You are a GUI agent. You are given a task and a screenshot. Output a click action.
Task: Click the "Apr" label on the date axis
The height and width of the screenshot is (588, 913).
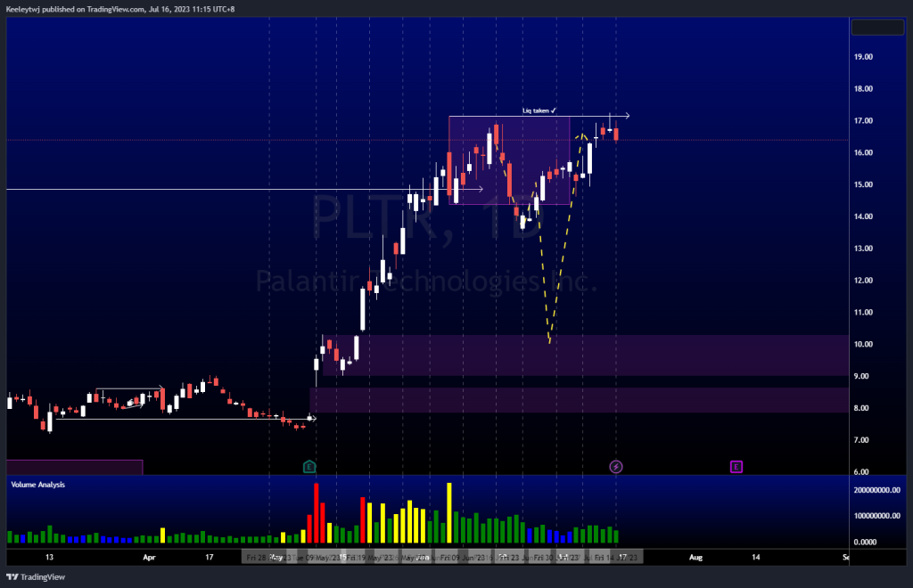(148, 557)
